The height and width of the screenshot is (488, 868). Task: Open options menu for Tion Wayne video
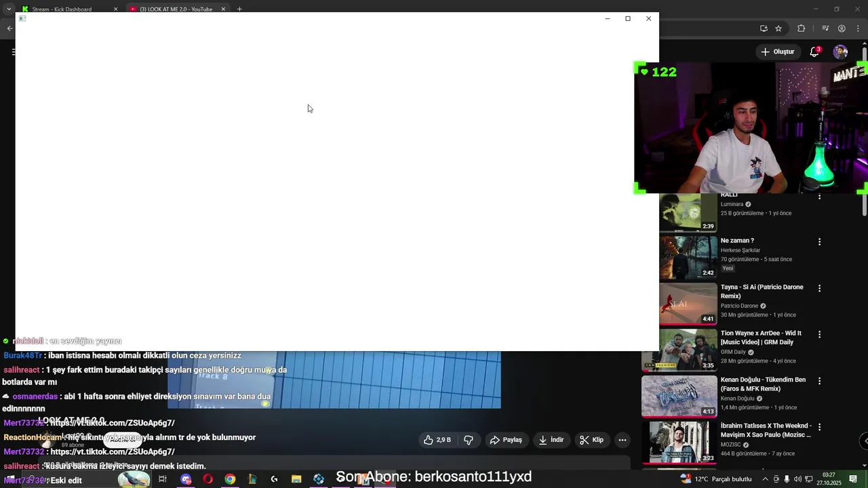click(819, 334)
